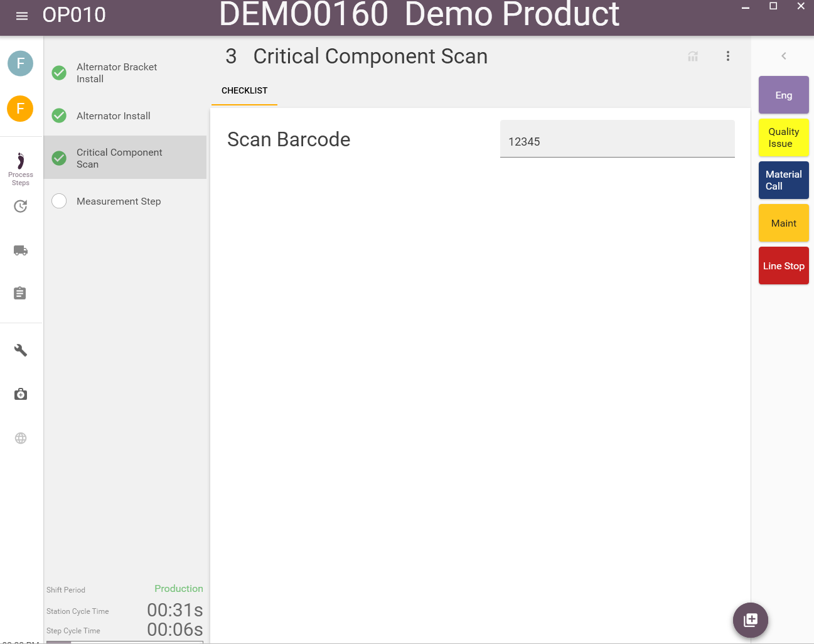Click the globe icon in sidebar
This screenshot has height=644, width=814.
click(21, 438)
